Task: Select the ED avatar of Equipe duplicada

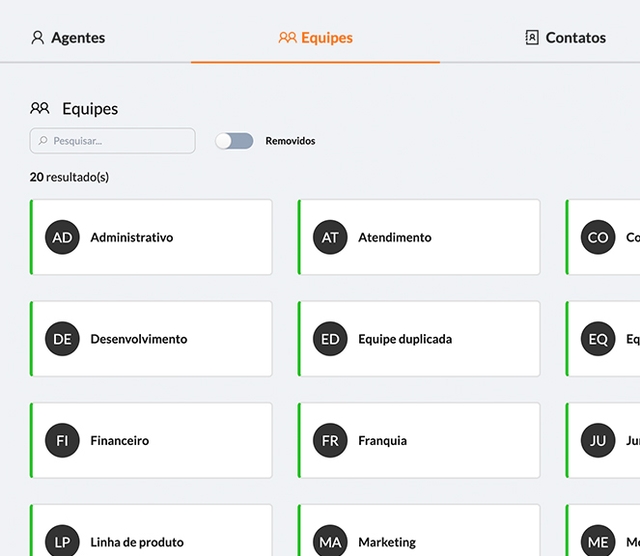Action: click(x=330, y=339)
